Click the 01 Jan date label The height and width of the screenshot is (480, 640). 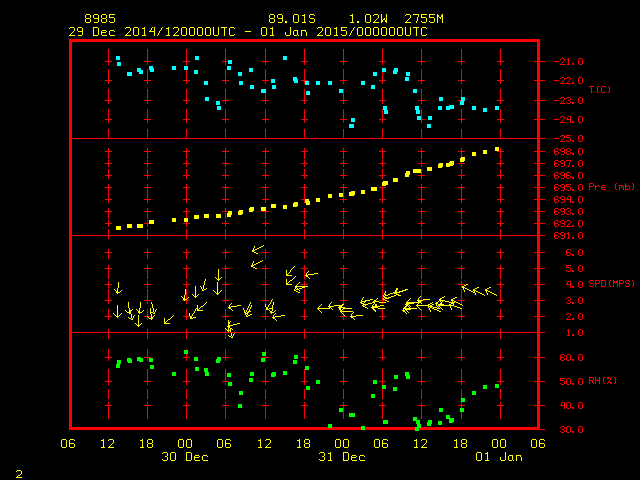click(x=499, y=457)
